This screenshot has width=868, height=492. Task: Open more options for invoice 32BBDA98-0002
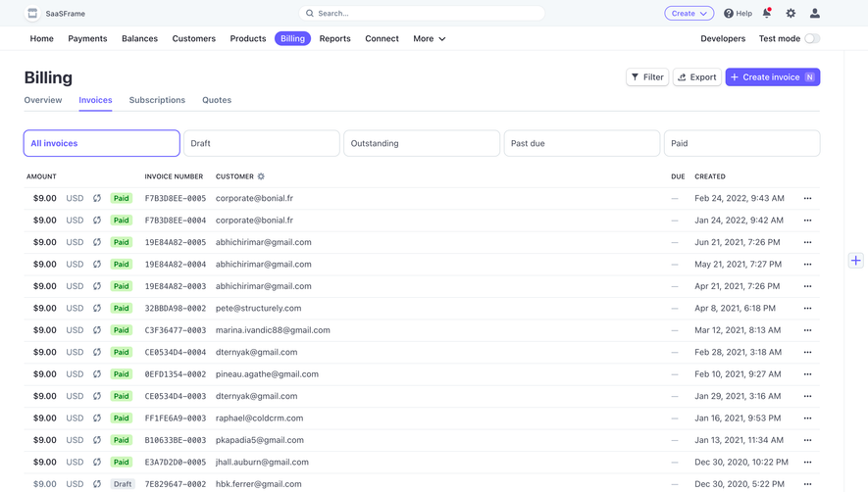807,309
